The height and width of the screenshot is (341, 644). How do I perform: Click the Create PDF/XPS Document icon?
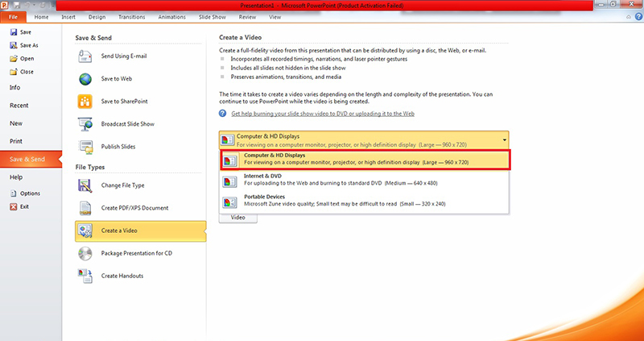pyautogui.click(x=85, y=208)
